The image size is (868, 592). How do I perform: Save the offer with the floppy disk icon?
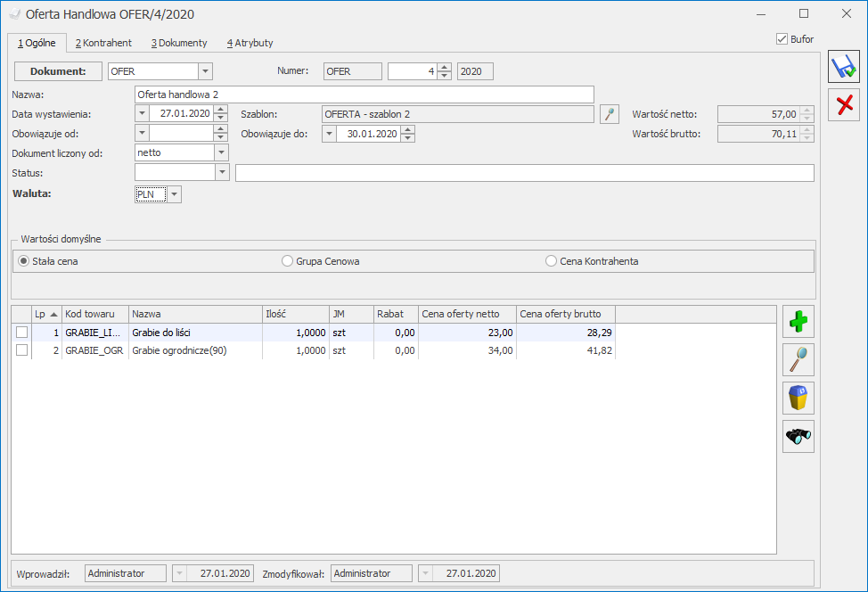tap(843, 68)
